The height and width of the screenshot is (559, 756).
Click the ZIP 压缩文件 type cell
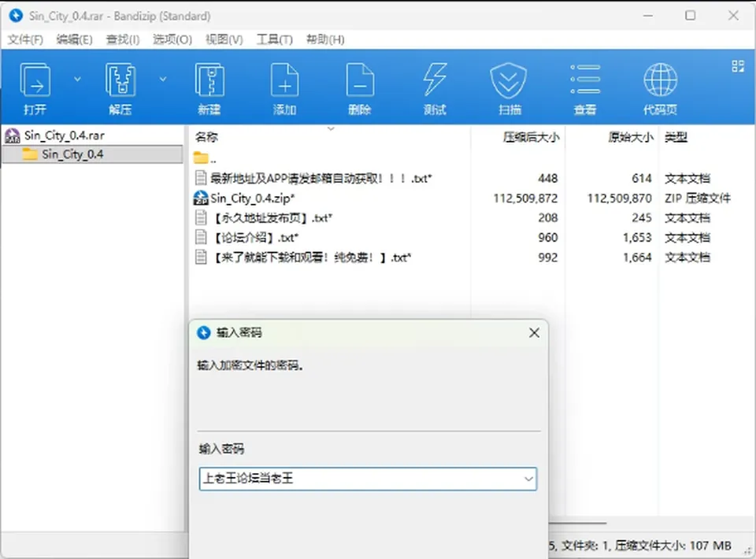[x=697, y=198]
